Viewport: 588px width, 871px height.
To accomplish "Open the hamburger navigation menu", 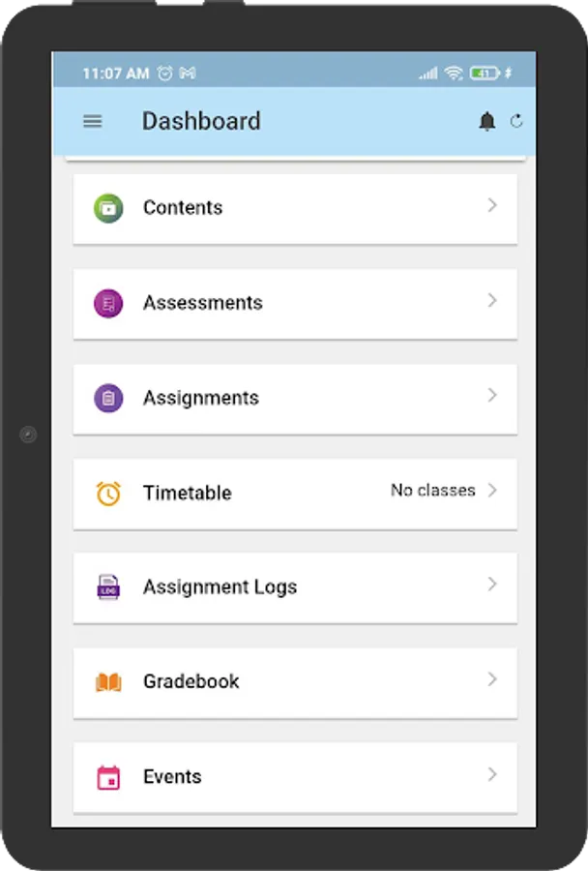I will coord(93,121).
